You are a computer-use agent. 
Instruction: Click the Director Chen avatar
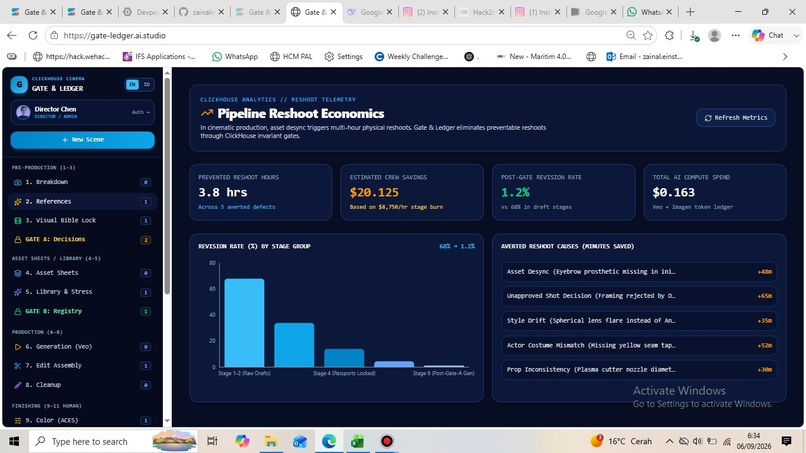click(23, 112)
